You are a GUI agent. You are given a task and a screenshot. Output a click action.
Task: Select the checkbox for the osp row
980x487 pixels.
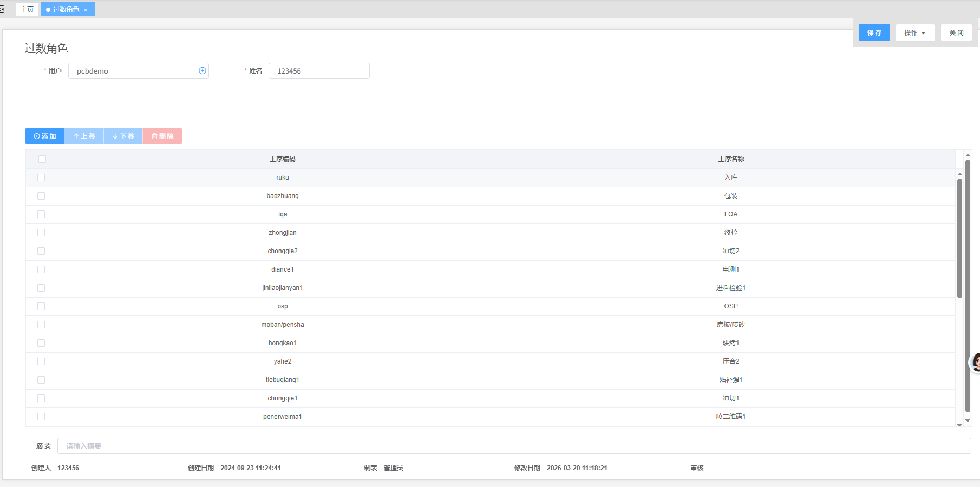pos(41,306)
